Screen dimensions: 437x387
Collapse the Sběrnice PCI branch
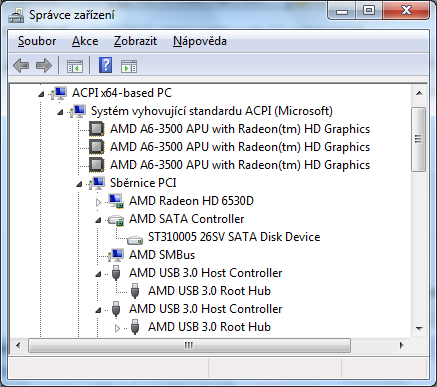(79, 184)
